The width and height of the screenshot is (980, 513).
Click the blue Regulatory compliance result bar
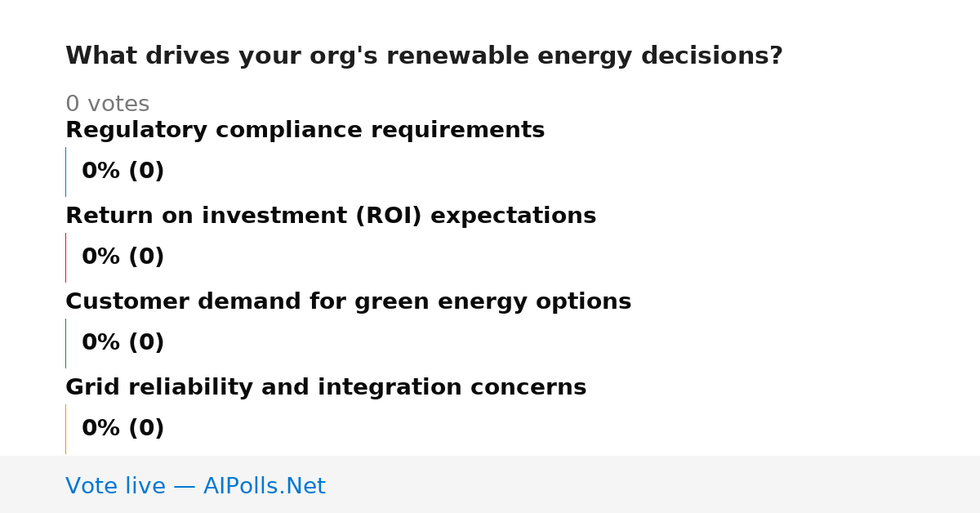click(65, 172)
